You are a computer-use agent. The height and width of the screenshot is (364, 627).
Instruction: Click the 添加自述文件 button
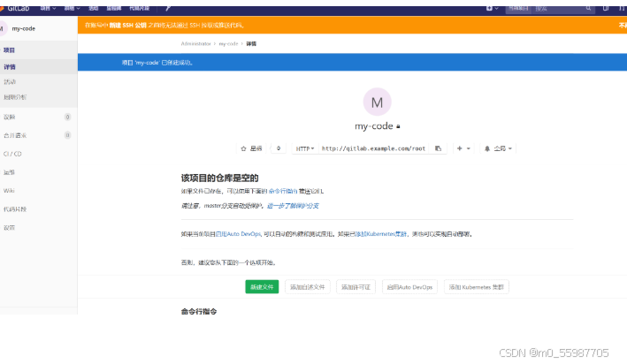tap(308, 287)
